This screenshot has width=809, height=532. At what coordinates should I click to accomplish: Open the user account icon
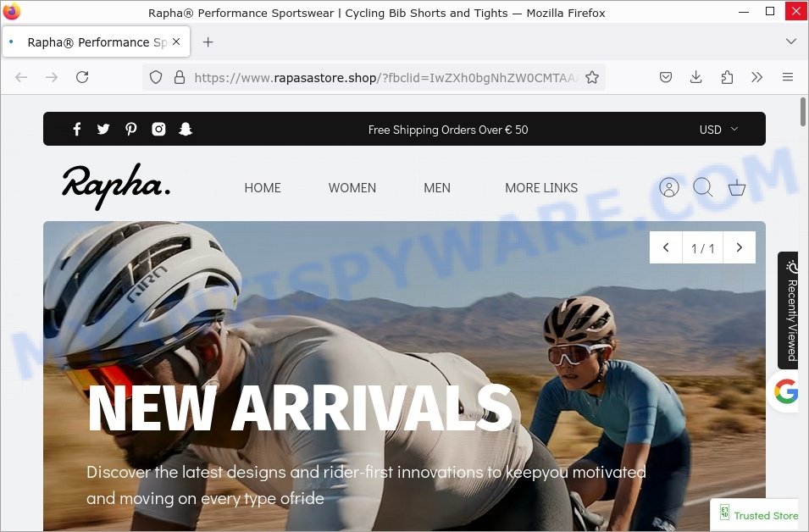pos(668,187)
